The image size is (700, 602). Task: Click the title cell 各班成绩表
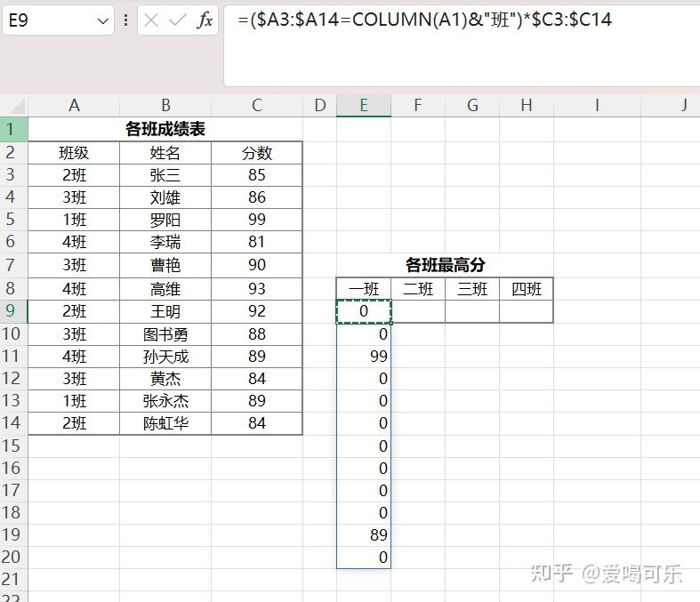(165, 130)
